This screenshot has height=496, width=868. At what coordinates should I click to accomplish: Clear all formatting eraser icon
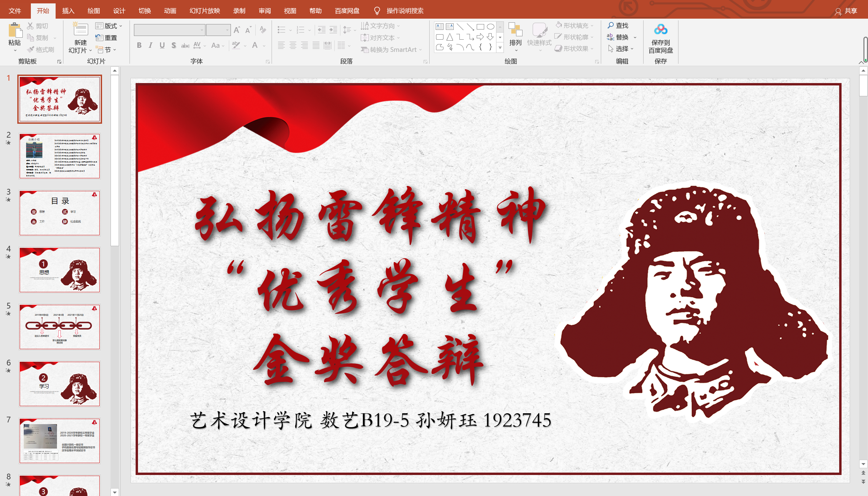click(263, 30)
